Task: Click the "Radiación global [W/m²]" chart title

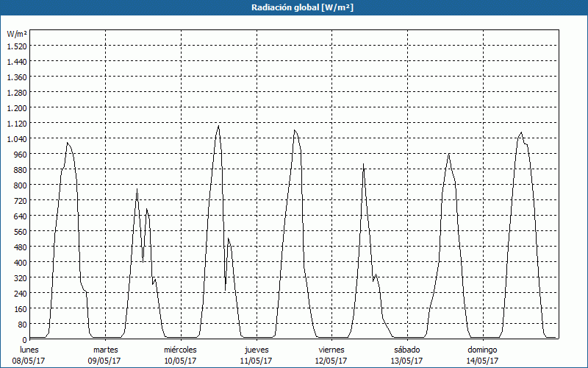Action: 294,7
